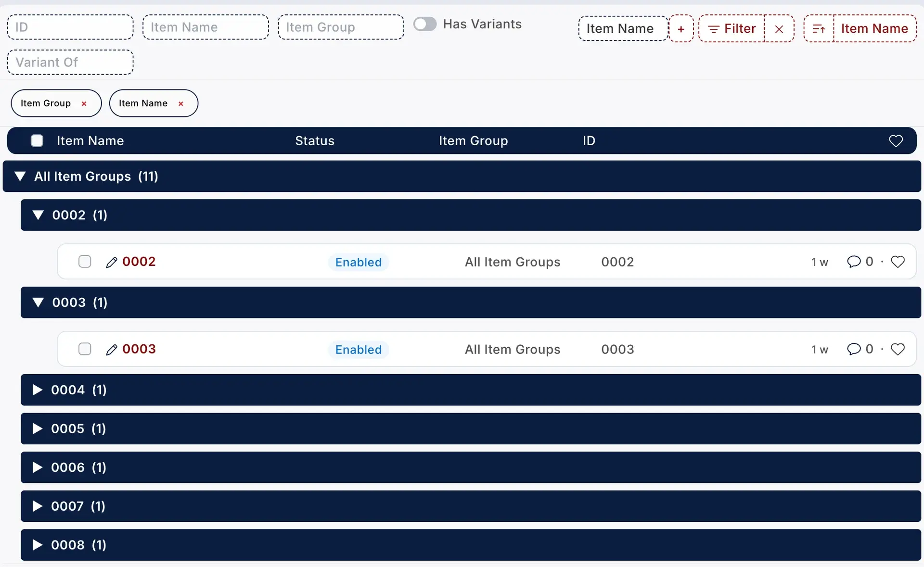
Task: Remove the Item Group chip
Action: click(x=84, y=103)
